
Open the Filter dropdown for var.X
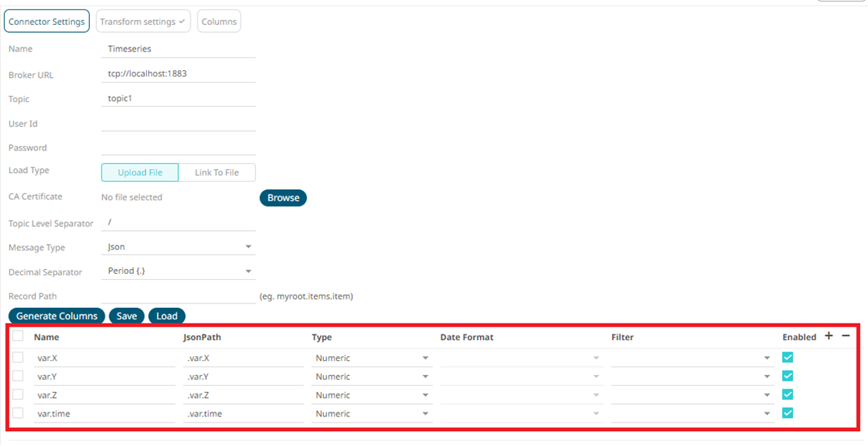692,358
